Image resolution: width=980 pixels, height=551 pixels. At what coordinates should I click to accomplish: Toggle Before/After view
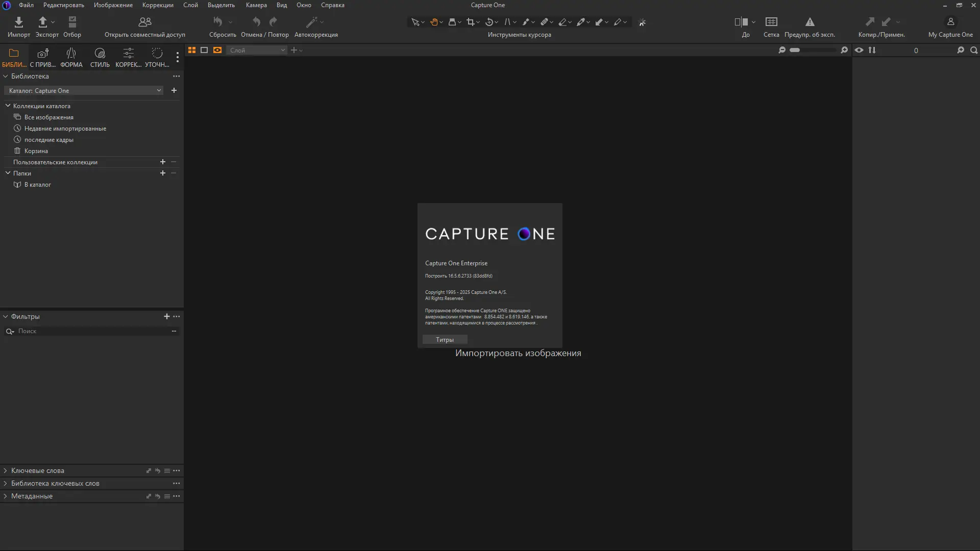pos(741,22)
